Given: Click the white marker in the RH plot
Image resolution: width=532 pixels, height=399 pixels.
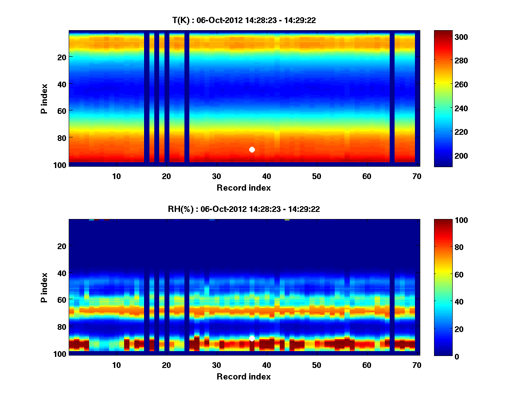Looking at the screenshot, I should point(252,338).
